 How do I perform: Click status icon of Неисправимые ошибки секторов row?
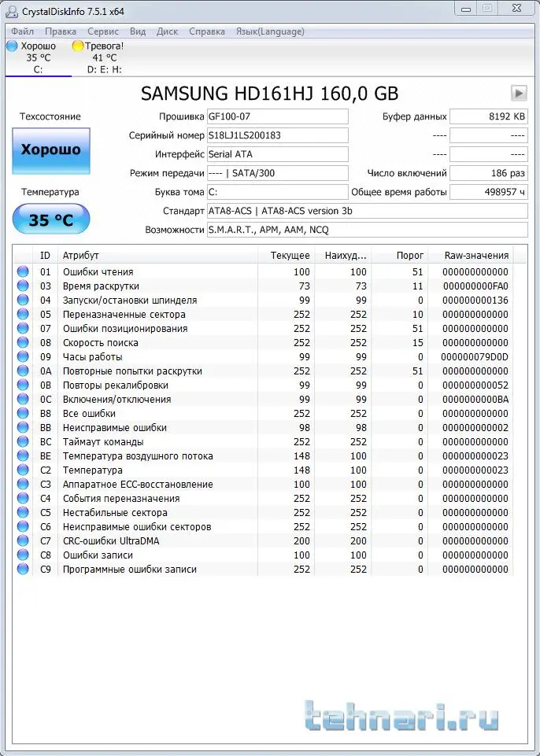tap(23, 527)
